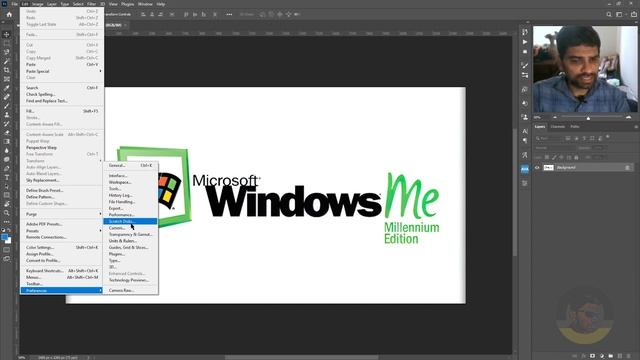
Task: Click Sky Replacement in Edit menu
Action: 62,180
